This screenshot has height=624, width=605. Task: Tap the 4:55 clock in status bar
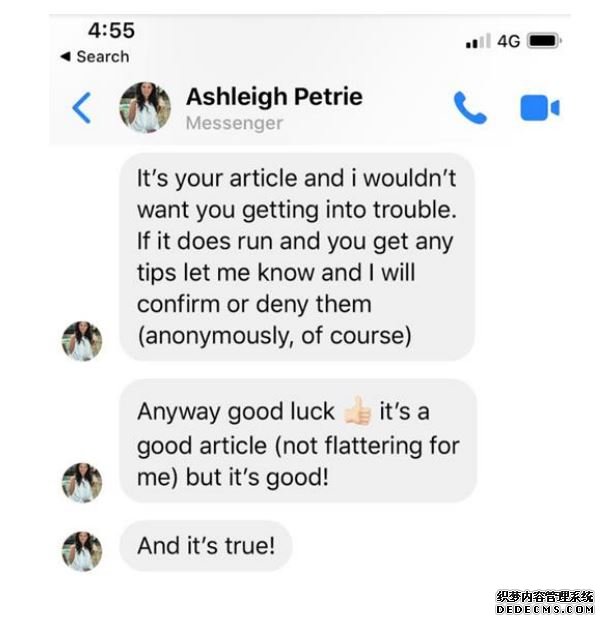pyautogui.click(x=111, y=30)
